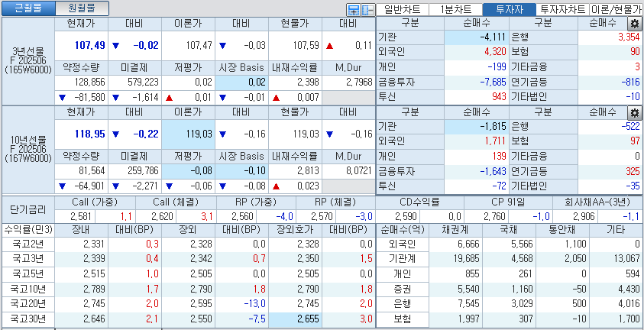Select the 투자자 tab
This screenshot has width=644, height=330.
click(x=510, y=10)
